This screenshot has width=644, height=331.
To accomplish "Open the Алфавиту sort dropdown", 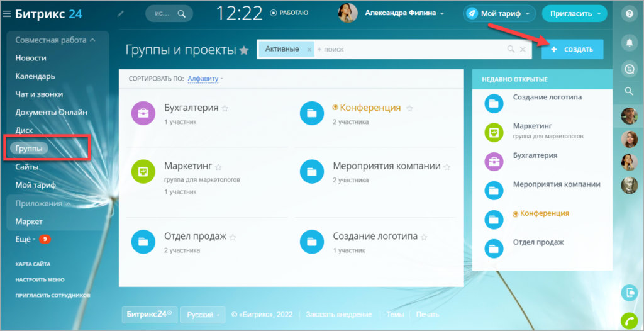I will click(x=206, y=78).
